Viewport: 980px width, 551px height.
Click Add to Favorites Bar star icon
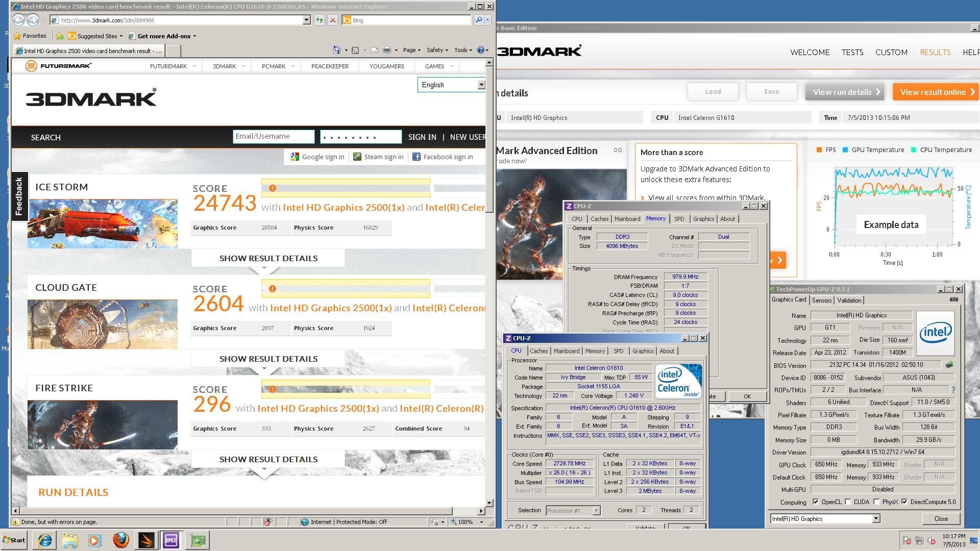(60, 36)
